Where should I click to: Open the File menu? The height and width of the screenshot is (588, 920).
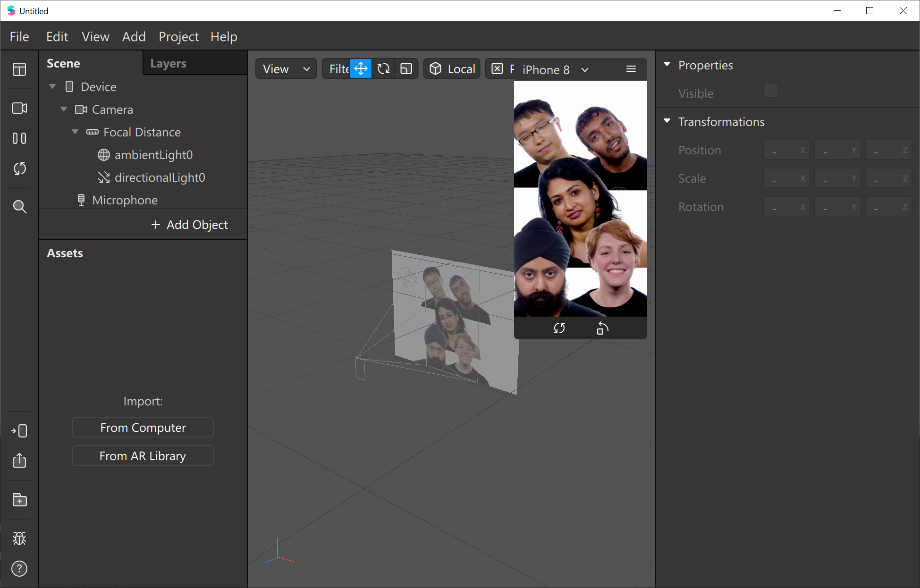(19, 37)
